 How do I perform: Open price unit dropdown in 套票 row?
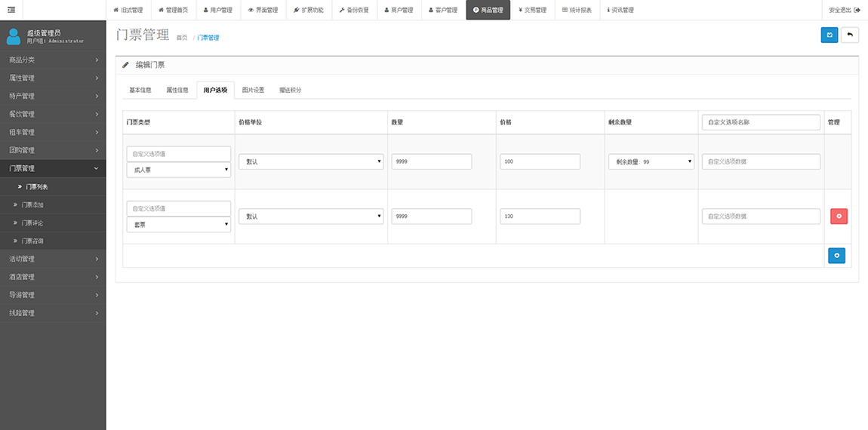(x=311, y=217)
